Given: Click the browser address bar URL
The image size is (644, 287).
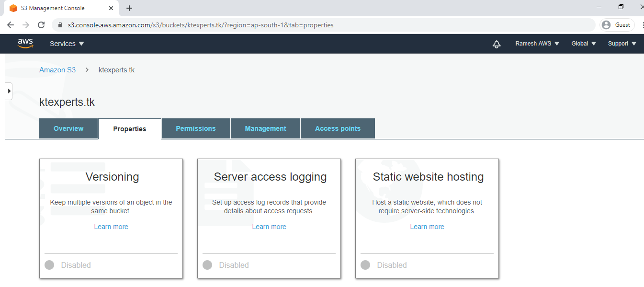Looking at the screenshot, I should (x=201, y=25).
